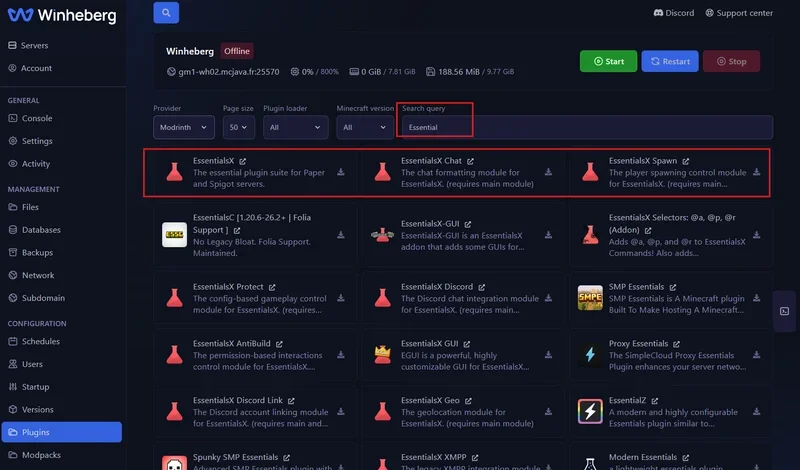The width and height of the screenshot is (800, 470).
Task: Open external link next to EssentialsX title
Action: point(243,161)
